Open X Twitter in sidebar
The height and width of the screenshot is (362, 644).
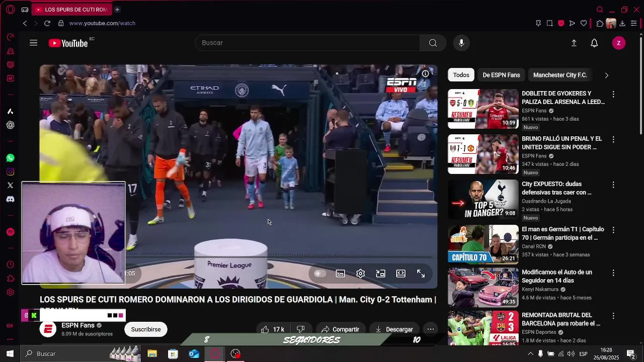10,186
